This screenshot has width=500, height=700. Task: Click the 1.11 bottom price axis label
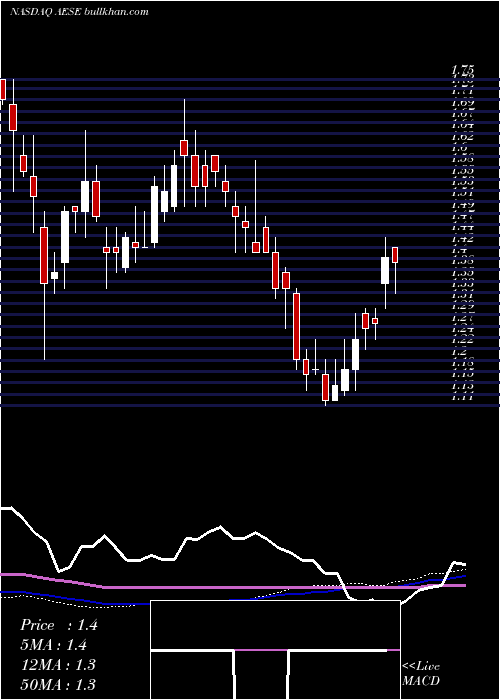pyautogui.click(x=463, y=396)
